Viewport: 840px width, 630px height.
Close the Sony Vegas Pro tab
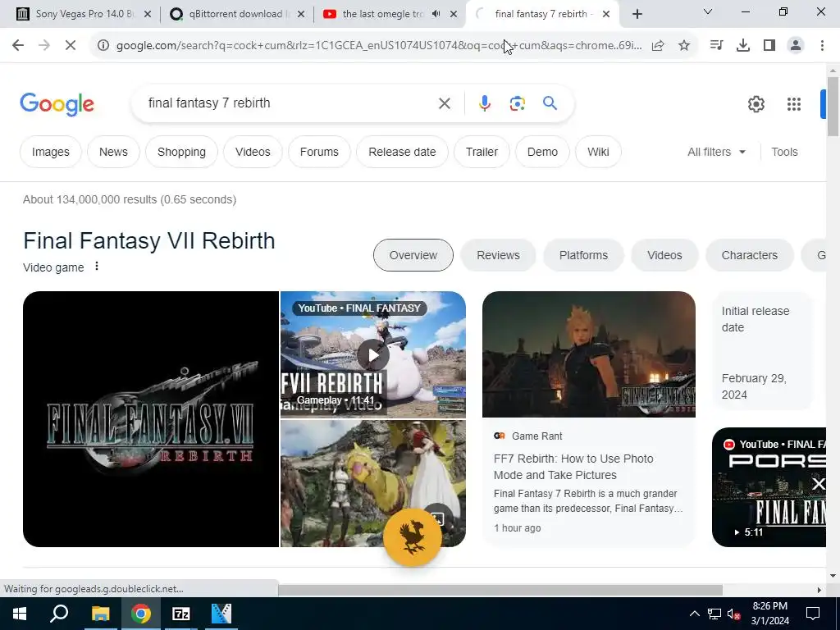pos(148,14)
